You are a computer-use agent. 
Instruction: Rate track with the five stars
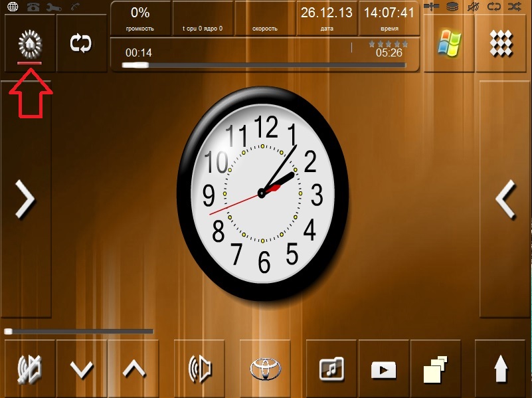pos(388,44)
